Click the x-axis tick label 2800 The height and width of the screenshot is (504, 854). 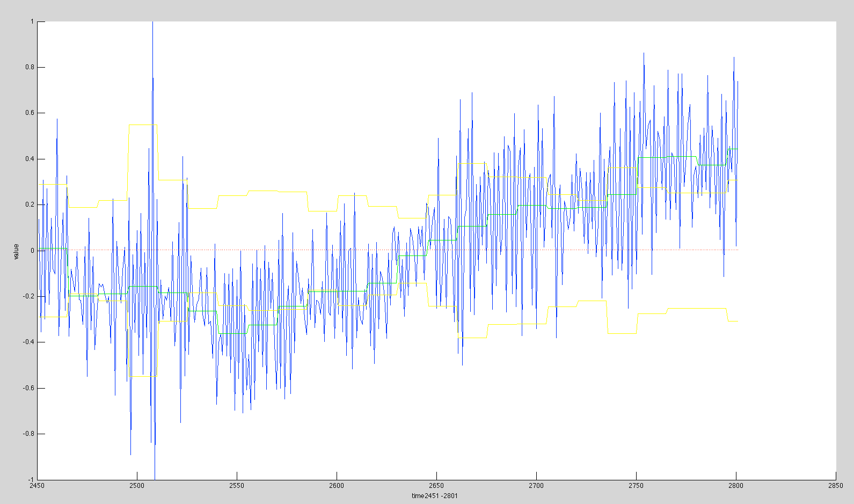[x=736, y=486]
